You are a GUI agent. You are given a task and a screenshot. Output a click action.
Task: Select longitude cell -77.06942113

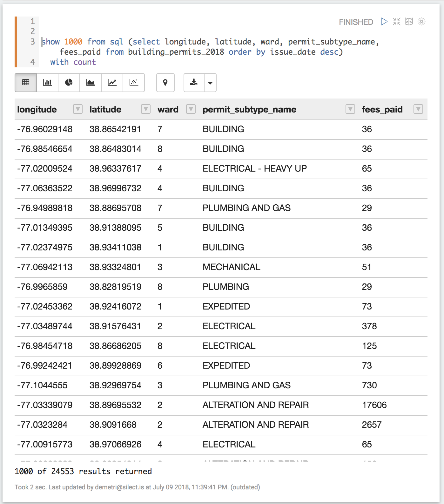click(45, 267)
